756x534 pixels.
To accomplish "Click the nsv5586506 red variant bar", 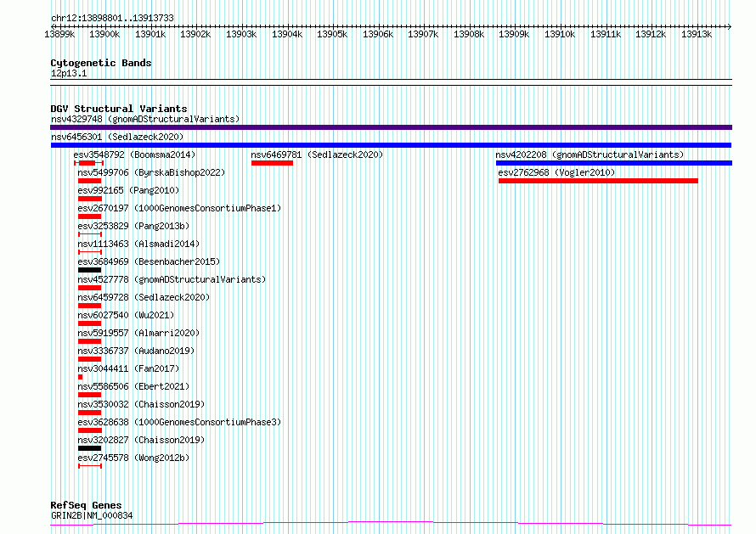I will click(x=89, y=395).
